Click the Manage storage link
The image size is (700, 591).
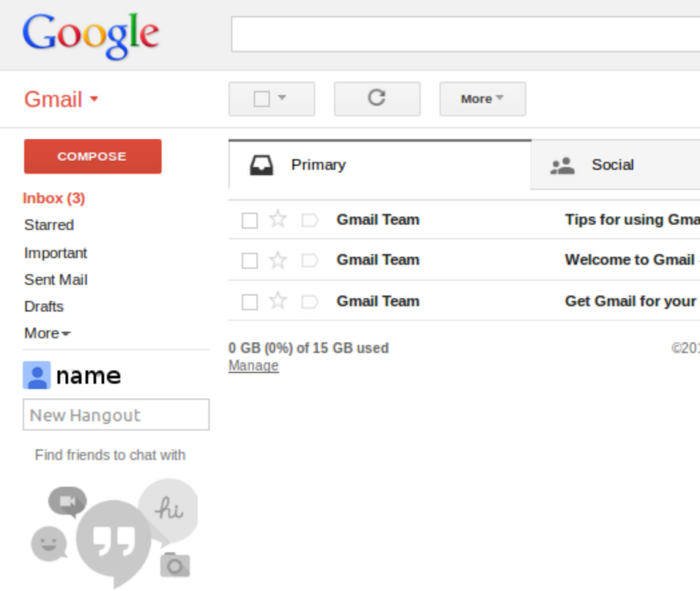click(254, 366)
